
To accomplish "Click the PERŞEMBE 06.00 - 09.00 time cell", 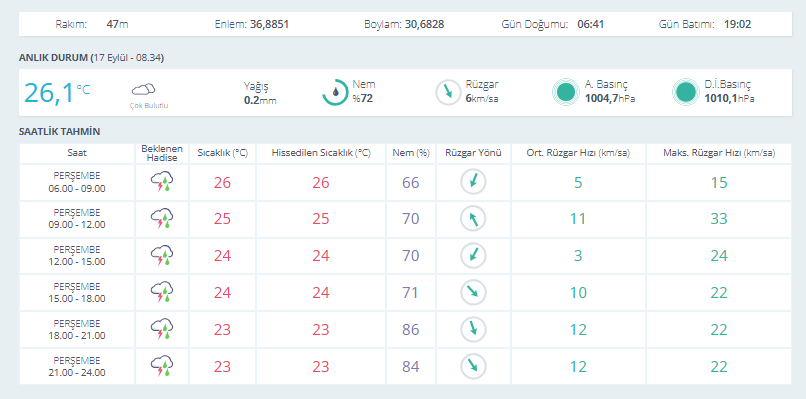I will tap(77, 182).
